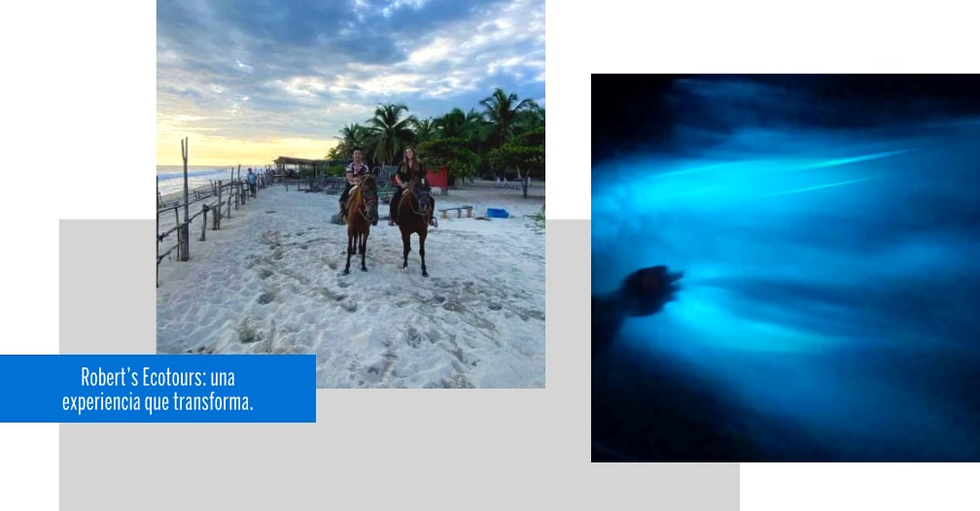
Task: Click the blue Robert's Ecotours caption banner
Action: tap(157, 389)
